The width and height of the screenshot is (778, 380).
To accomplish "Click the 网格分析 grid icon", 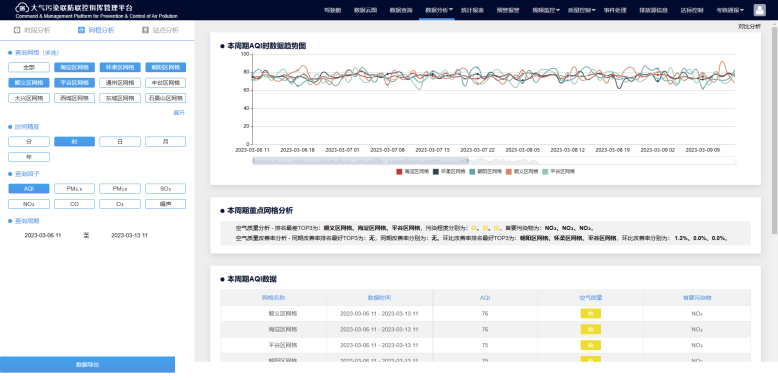I will coord(81,30).
